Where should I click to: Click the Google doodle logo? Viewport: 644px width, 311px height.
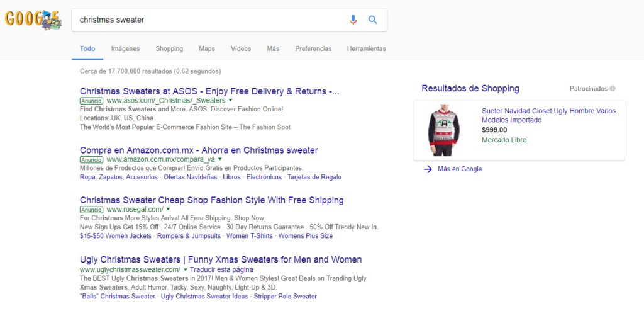pos(33,20)
